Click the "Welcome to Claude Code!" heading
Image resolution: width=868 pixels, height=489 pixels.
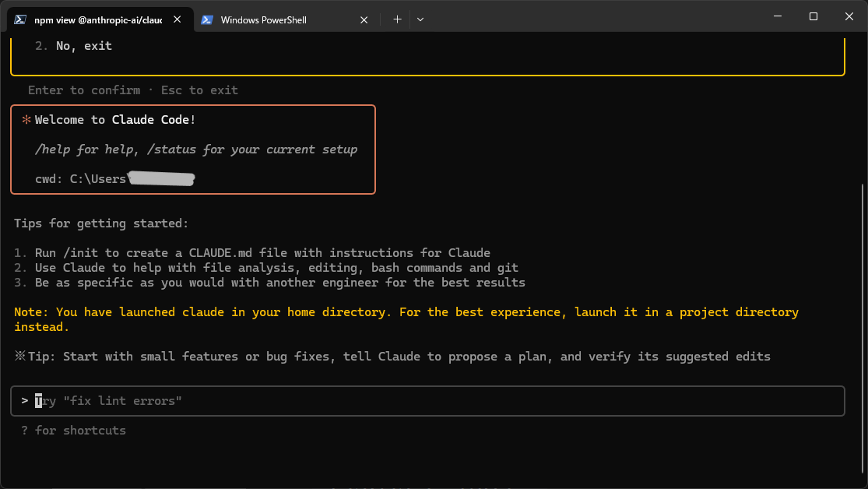(x=114, y=120)
